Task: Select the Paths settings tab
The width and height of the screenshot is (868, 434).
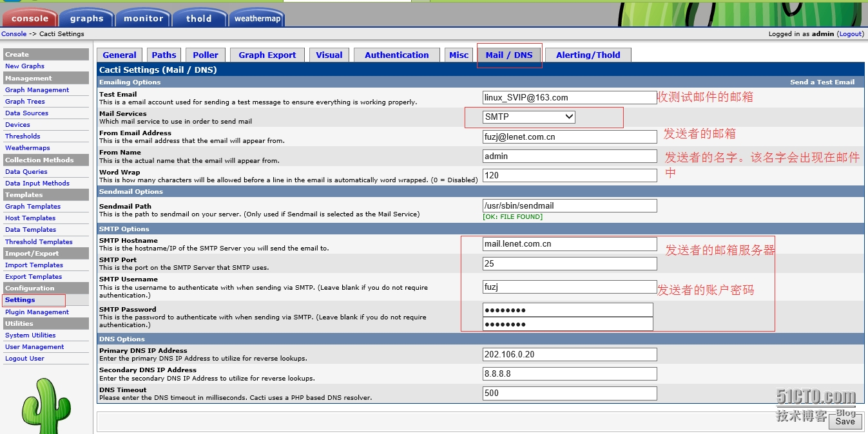Action: coord(164,55)
